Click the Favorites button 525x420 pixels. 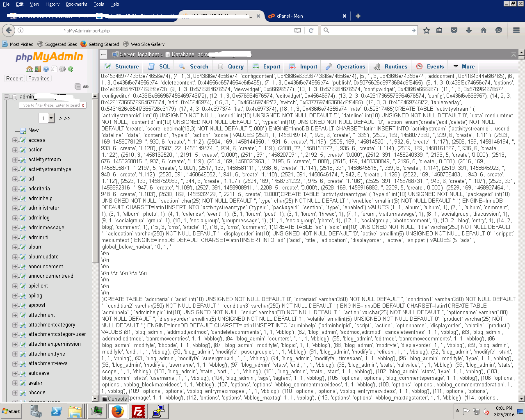click(39, 79)
